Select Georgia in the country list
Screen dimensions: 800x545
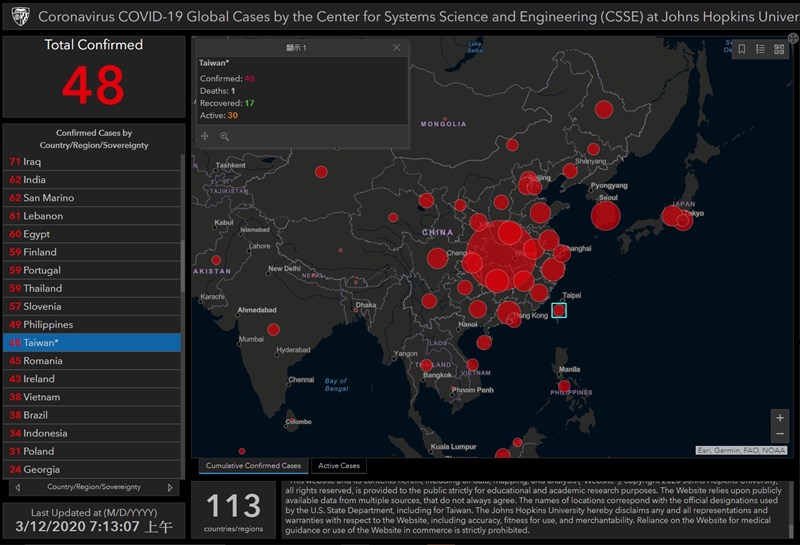tap(92, 469)
